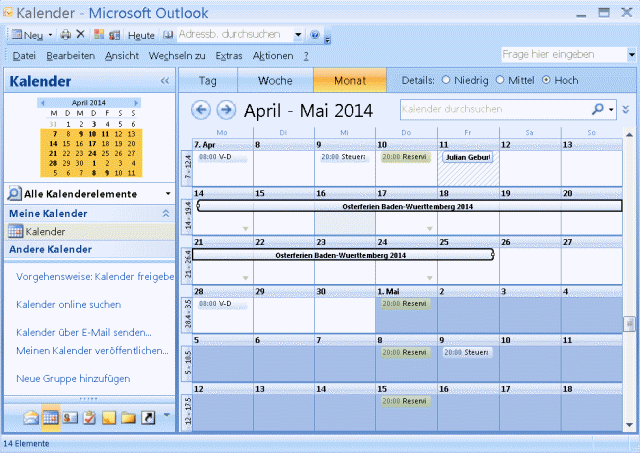Open the dropdown arrow next to Neu
Image resolution: width=640 pixels, height=453 pixels.
(50, 35)
